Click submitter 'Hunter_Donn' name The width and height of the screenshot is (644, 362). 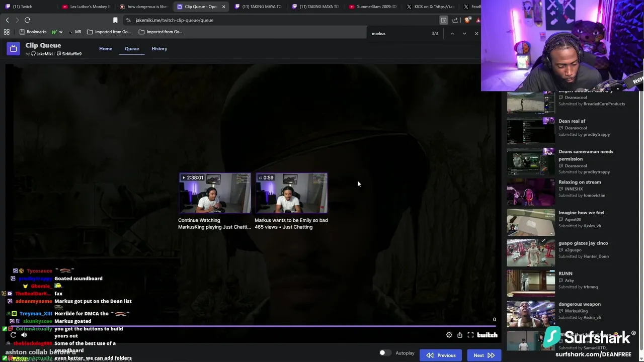(x=596, y=256)
